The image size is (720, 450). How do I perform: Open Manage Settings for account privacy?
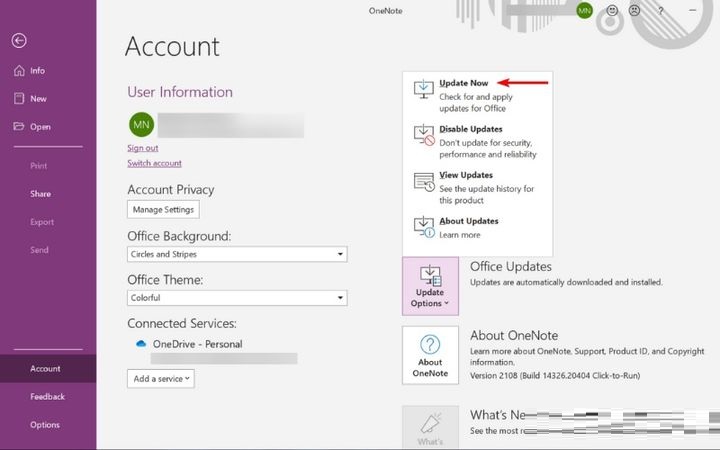[x=163, y=209]
